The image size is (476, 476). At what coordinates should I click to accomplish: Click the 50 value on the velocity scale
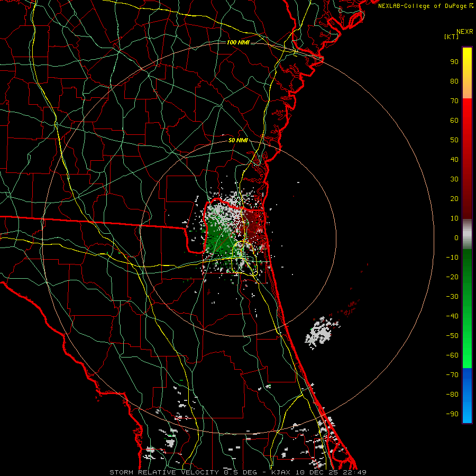pos(454,140)
